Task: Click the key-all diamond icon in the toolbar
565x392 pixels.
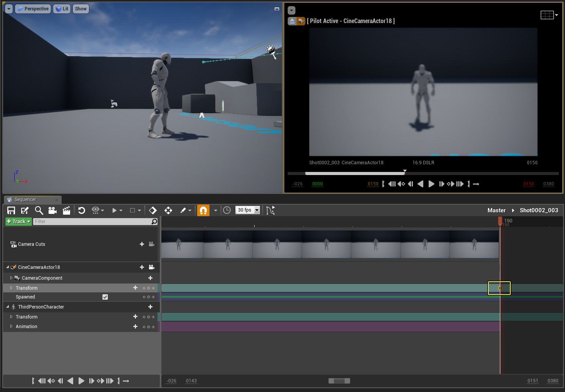Action: [153, 210]
